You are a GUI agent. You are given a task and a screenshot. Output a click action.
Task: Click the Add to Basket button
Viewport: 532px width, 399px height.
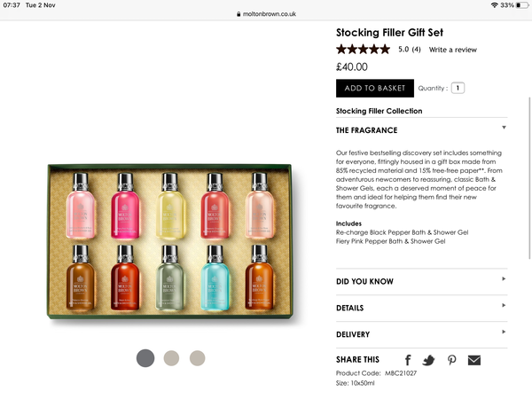[x=374, y=89]
